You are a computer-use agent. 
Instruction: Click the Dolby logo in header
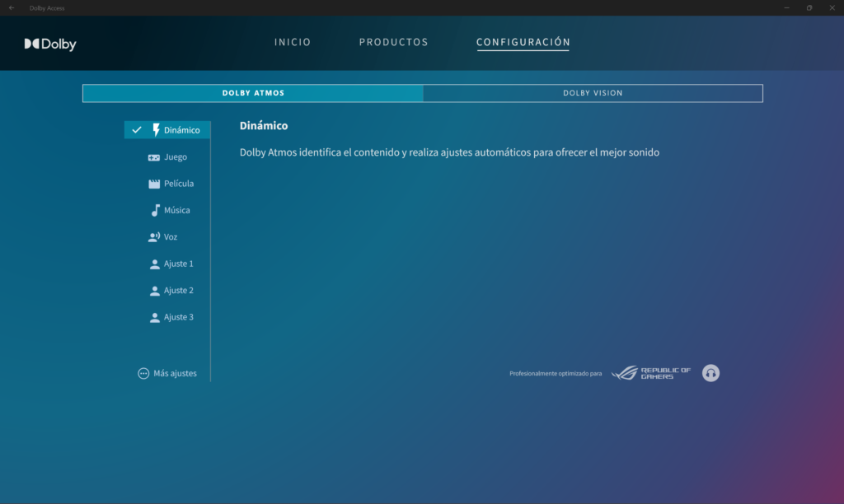[x=50, y=44]
